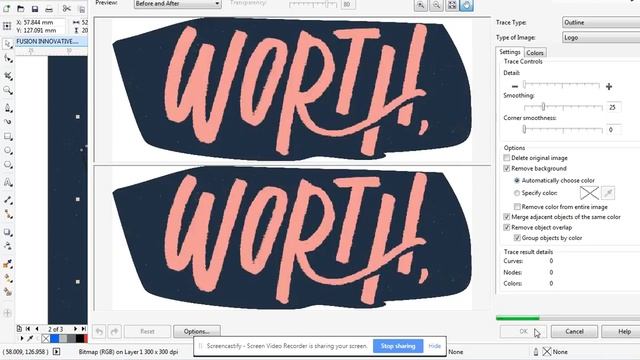Select the FUSION INNOVATIVE document tab
The width and height of the screenshot is (640, 360).
click(x=51, y=42)
